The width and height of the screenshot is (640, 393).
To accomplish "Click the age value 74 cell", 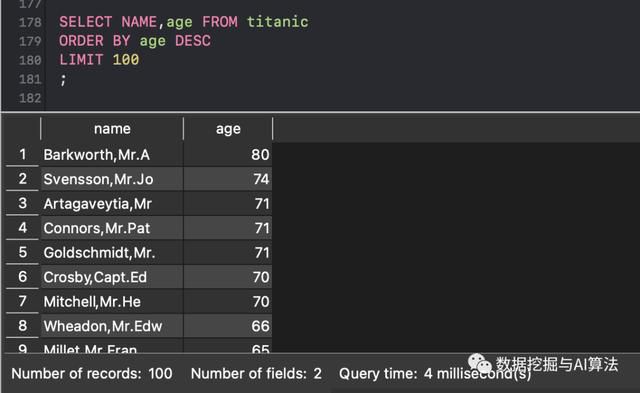I will click(228, 179).
